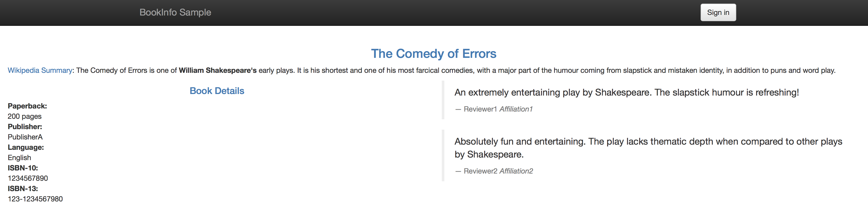Click the Sign in button

point(718,12)
